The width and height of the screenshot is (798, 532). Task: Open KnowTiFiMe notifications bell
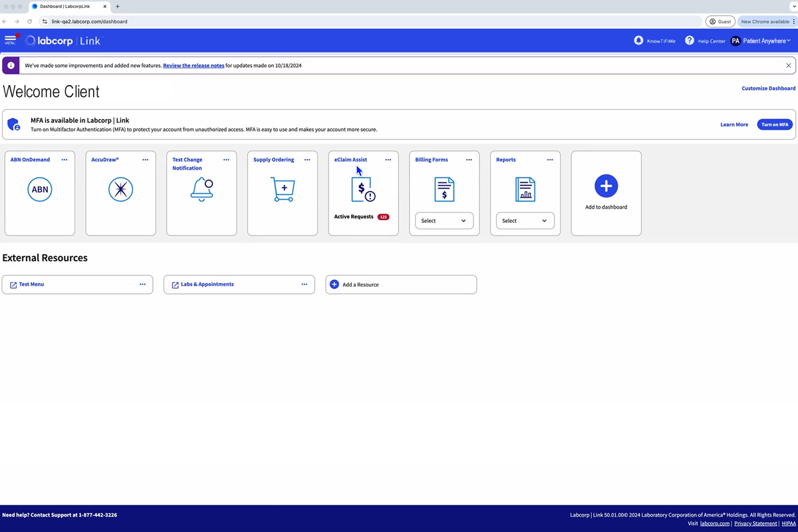638,41
